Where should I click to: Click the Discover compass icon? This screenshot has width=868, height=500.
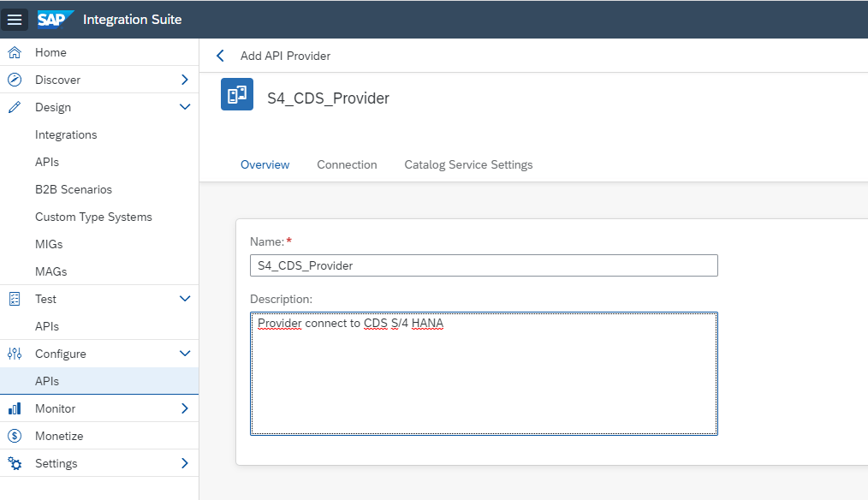[x=15, y=80]
